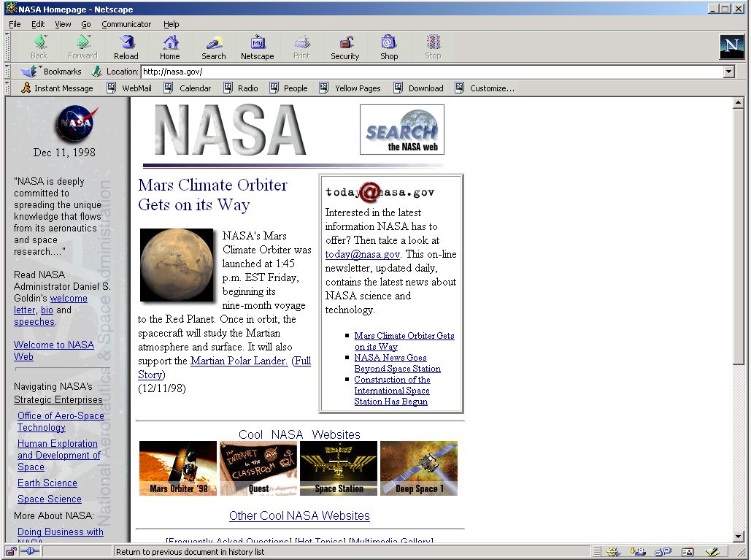751x560 pixels.
Task: Click the online/offline connection plug icon
Action: click(x=30, y=551)
